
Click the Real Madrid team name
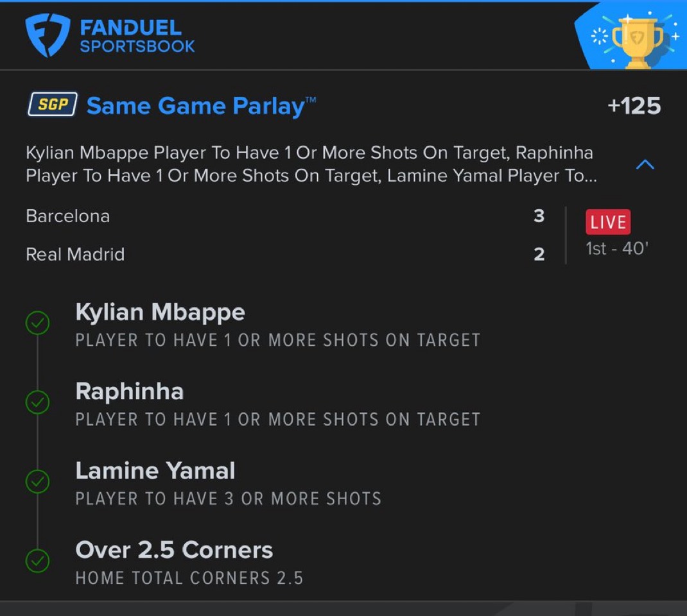coord(75,255)
